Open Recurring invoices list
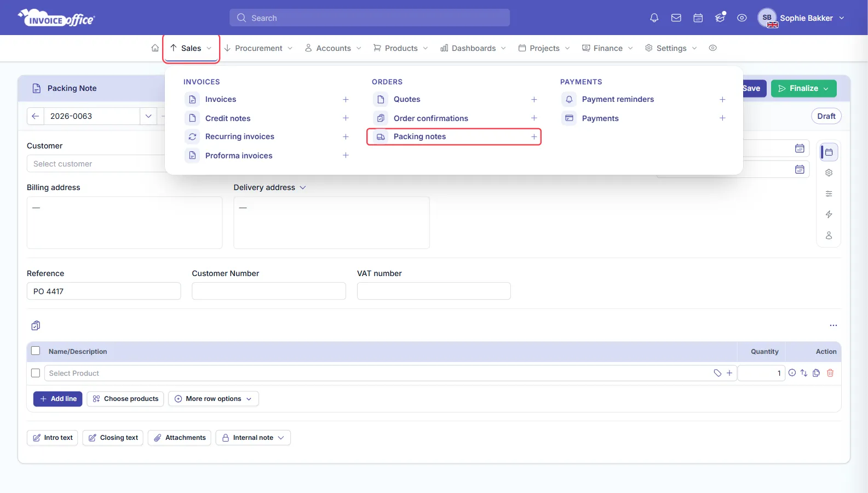Screen dimensions: 868x493 (239, 137)
